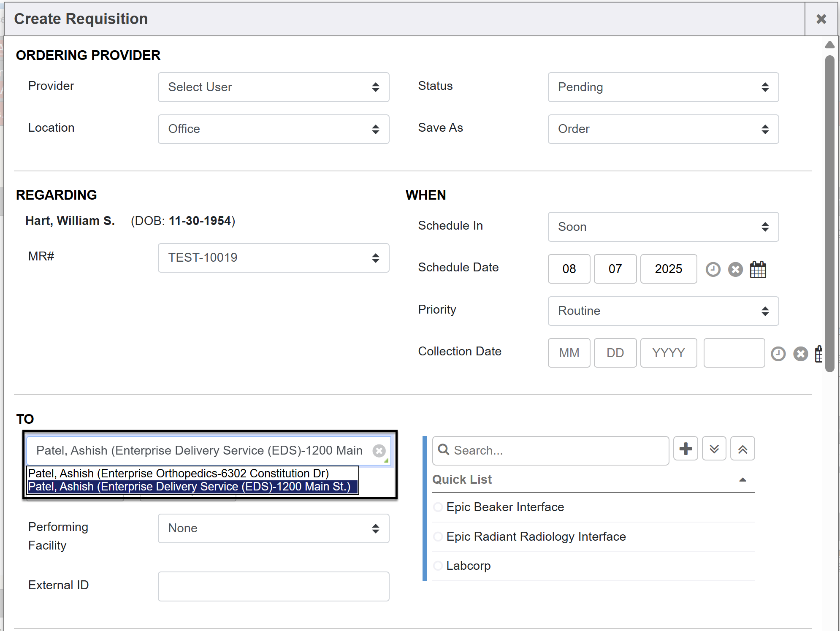840x631 pixels.
Task: Click the dialog's vertical scrollbar
Action: pyautogui.click(x=829, y=211)
